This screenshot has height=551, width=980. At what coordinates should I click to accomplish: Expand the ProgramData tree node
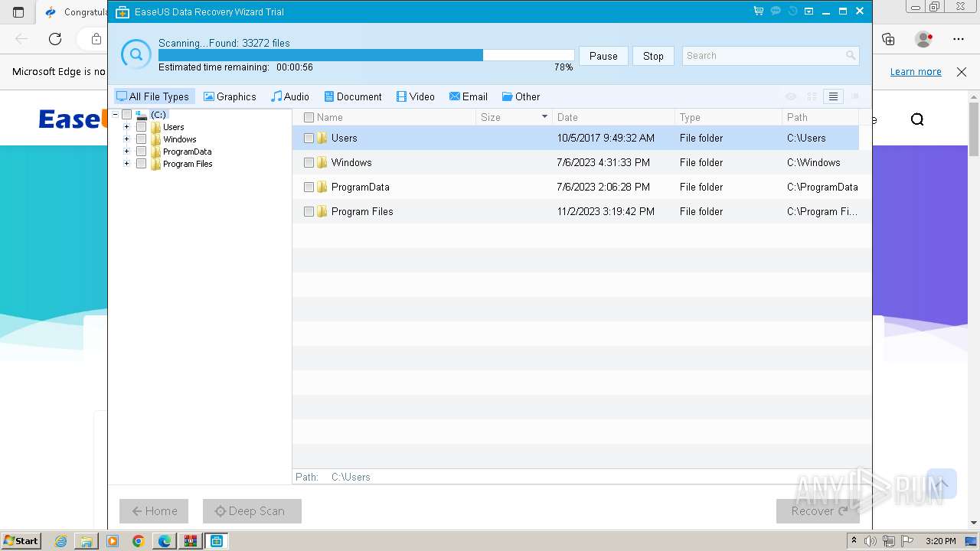pos(126,152)
